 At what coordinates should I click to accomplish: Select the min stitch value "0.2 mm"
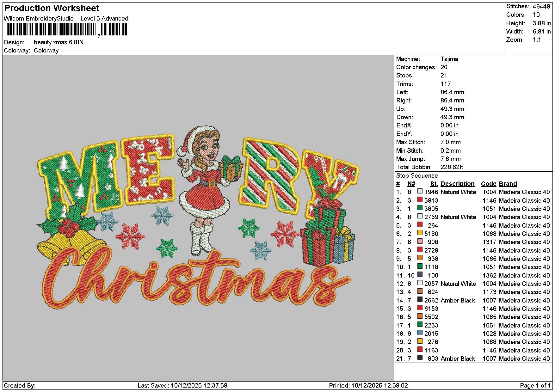click(x=451, y=151)
